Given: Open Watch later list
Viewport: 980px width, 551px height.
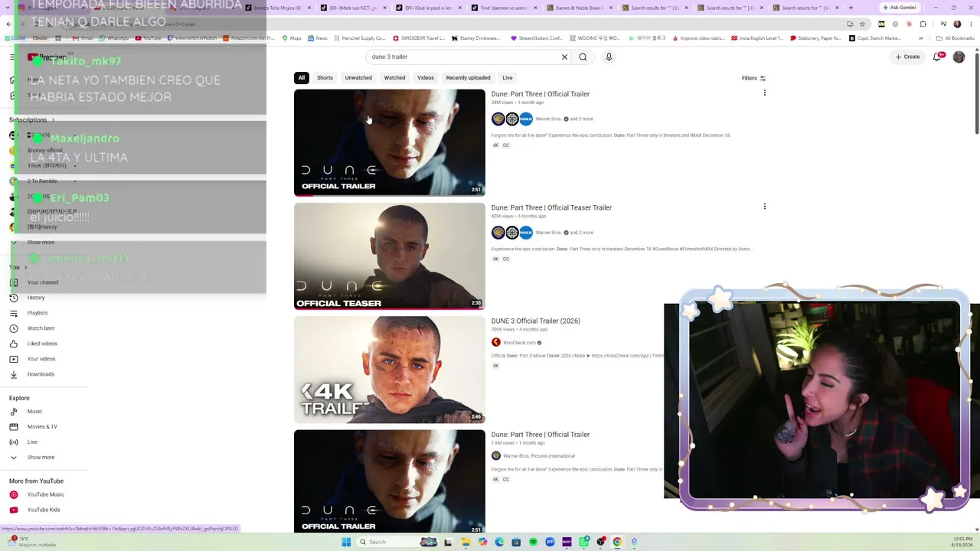Looking at the screenshot, I should tap(41, 328).
